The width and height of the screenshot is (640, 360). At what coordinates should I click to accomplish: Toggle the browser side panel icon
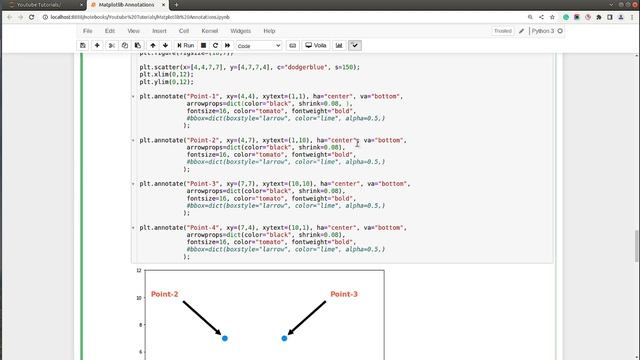(610, 17)
